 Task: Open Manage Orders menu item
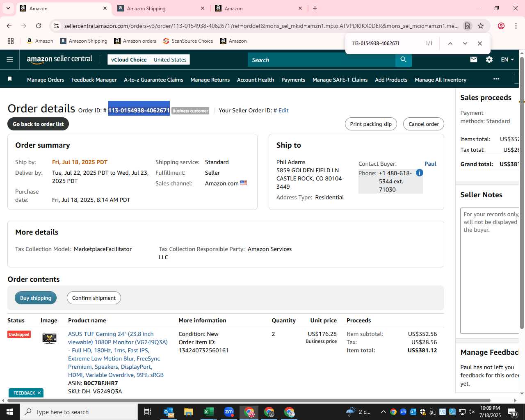pos(46,80)
